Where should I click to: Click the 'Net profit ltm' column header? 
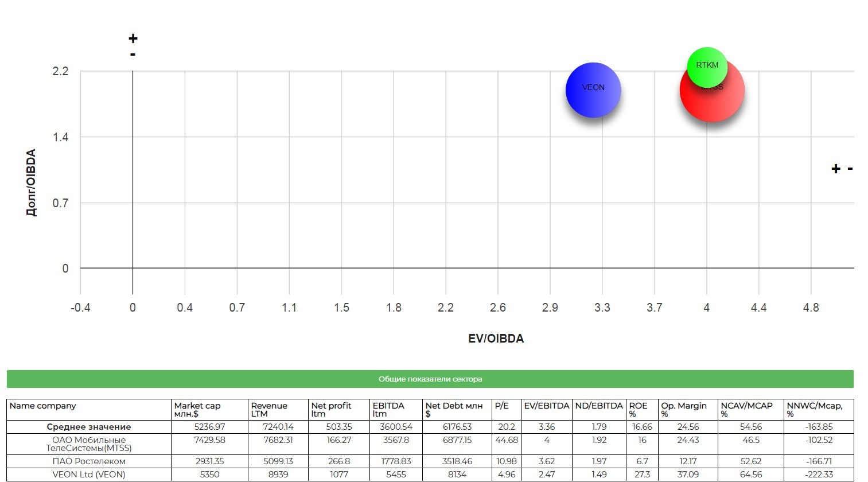(339, 410)
